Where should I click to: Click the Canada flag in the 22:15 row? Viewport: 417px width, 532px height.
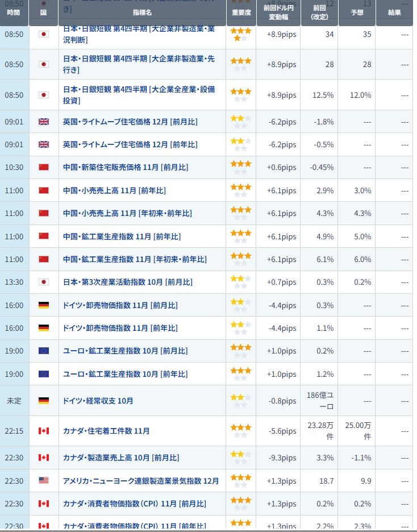[44, 431]
